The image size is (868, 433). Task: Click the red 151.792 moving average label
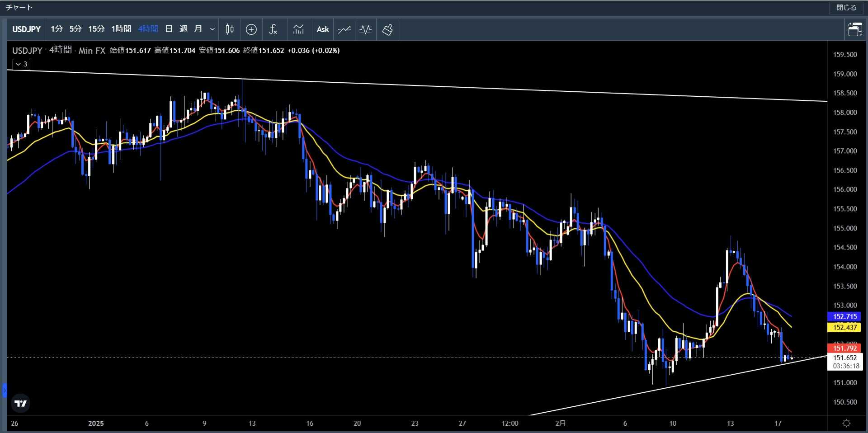(x=845, y=348)
